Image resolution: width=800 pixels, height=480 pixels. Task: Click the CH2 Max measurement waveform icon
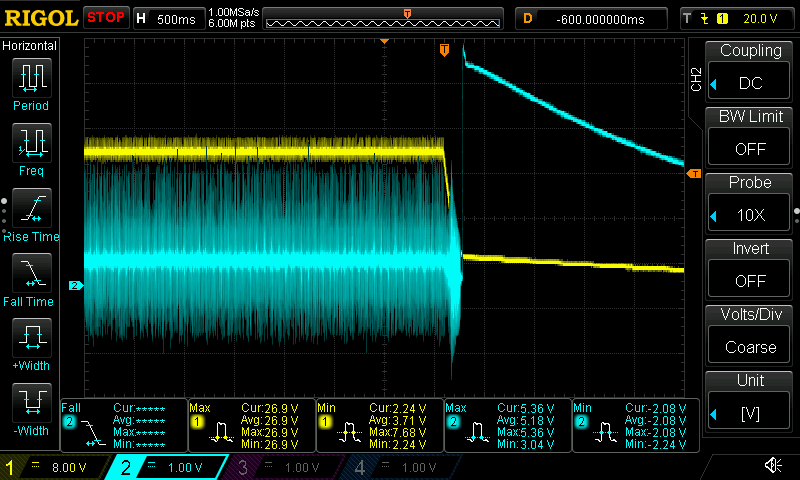[478, 432]
